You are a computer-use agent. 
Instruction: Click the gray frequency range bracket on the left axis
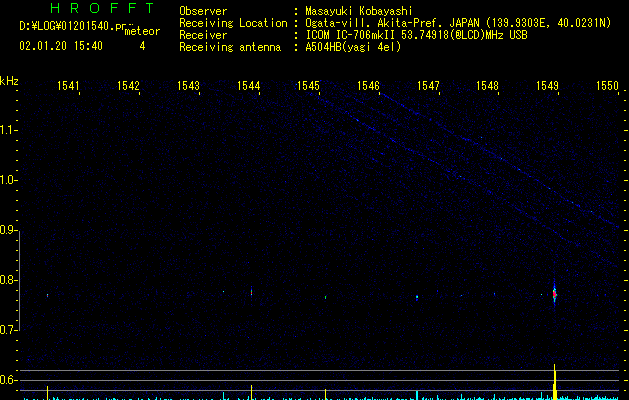[19, 281]
